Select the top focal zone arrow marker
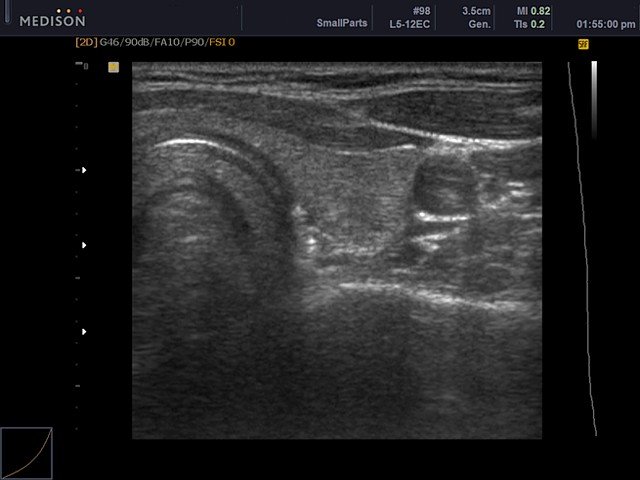This screenshot has width=640, height=480. (x=84, y=170)
